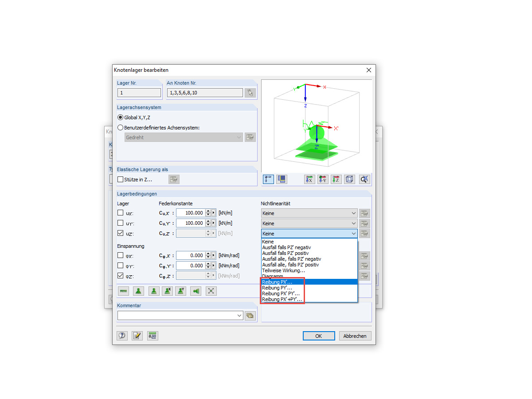
Task: Open the comment library icon beside Kommentar field
Action: pos(250,315)
